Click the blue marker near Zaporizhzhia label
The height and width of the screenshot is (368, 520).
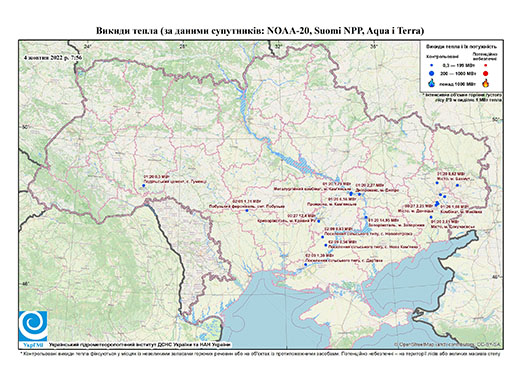[x=366, y=217]
